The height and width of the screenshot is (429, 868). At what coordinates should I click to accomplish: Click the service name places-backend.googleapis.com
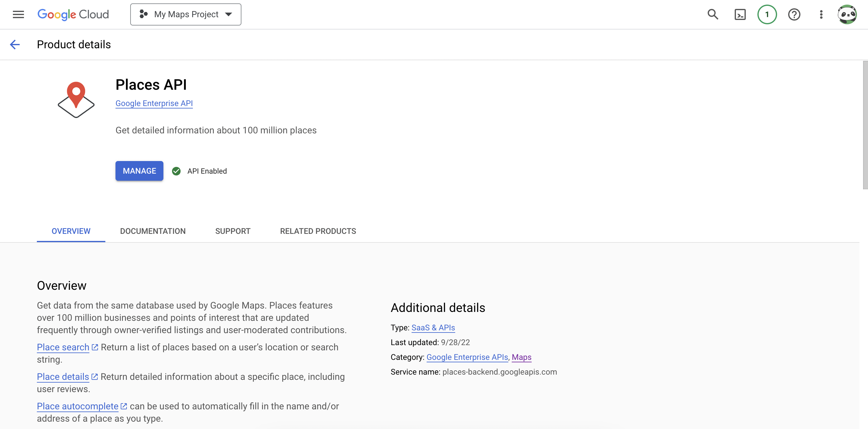coord(499,372)
